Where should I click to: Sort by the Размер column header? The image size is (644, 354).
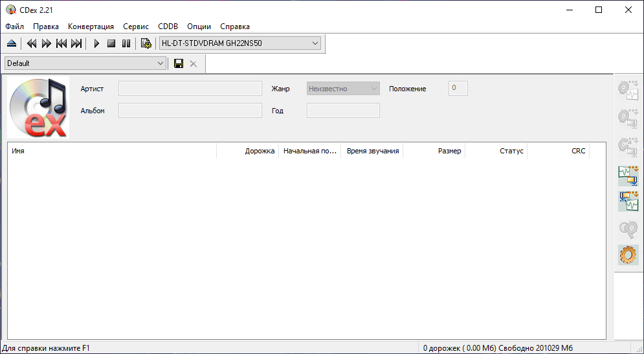434,151
